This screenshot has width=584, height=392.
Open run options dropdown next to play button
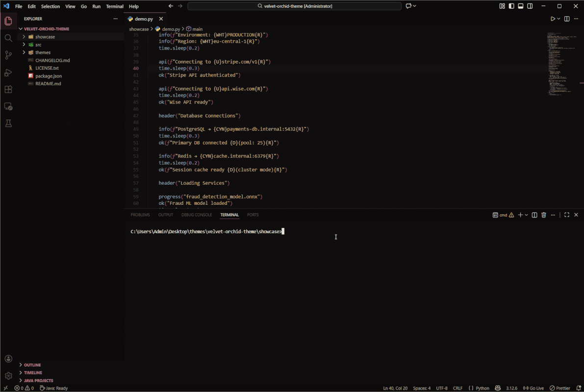coord(559,19)
